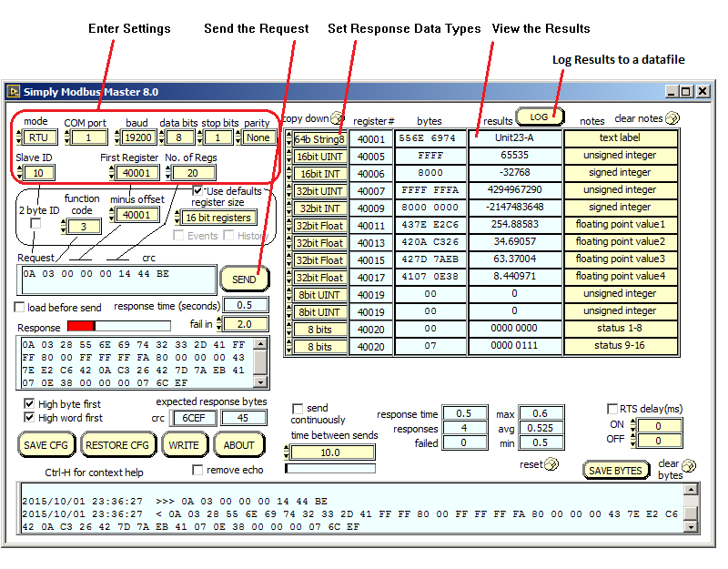The image size is (728, 569).
Task: Click the Simply Modbus title bar icon
Action: tap(14, 92)
